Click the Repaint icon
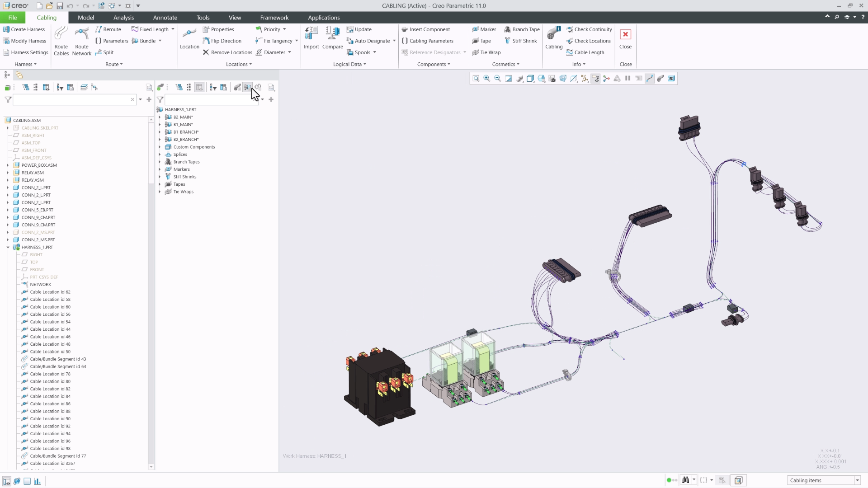This screenshot has width=868, height=488. [x=509, y=79]
